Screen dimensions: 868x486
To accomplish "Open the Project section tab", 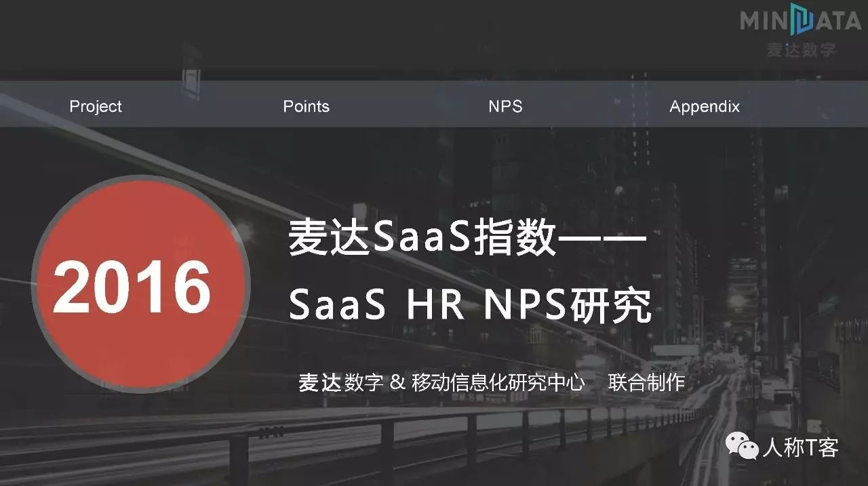I will coord(96,106).
